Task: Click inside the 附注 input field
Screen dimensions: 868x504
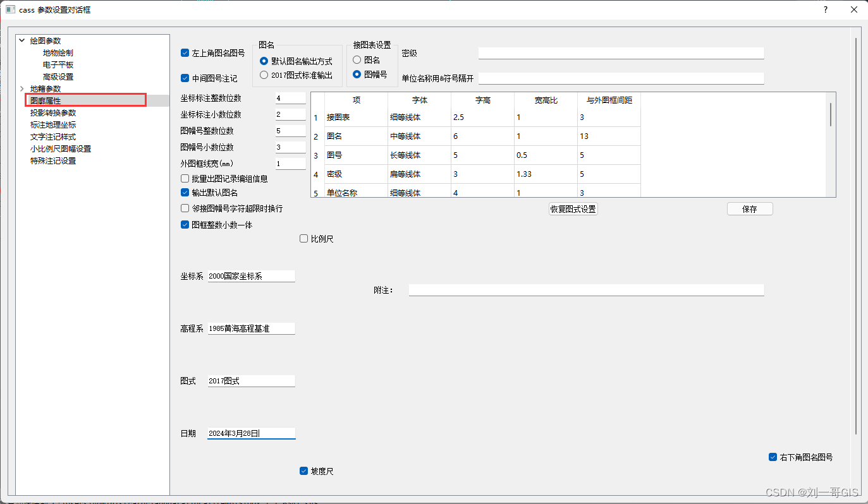Action: [x=585, y=289]
